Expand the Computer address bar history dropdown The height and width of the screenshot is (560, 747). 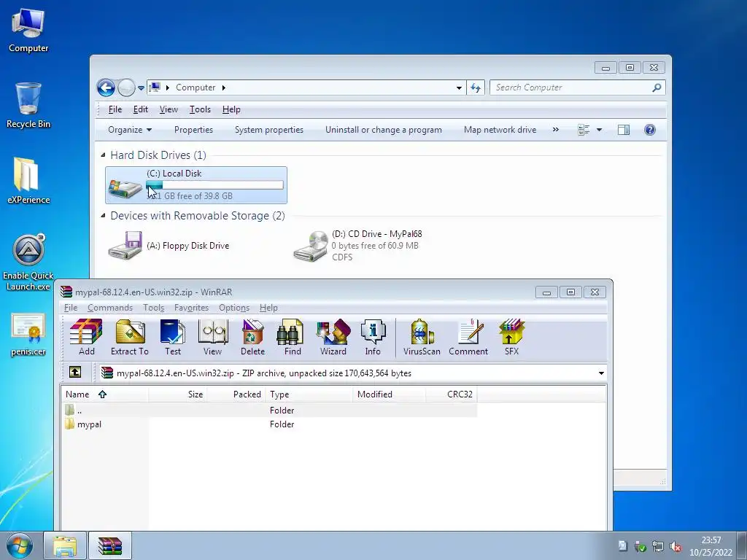[459, 87]
